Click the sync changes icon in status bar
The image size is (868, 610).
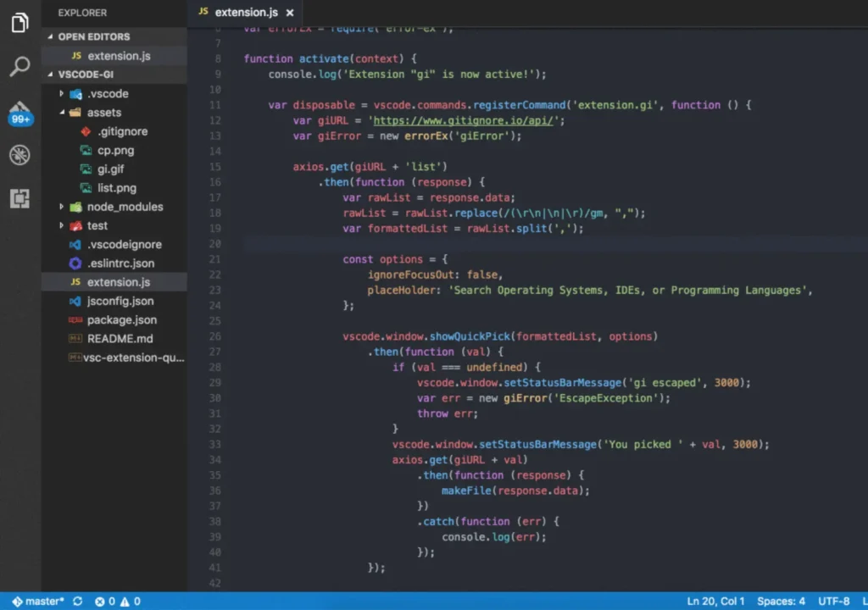tap(78, 602)
